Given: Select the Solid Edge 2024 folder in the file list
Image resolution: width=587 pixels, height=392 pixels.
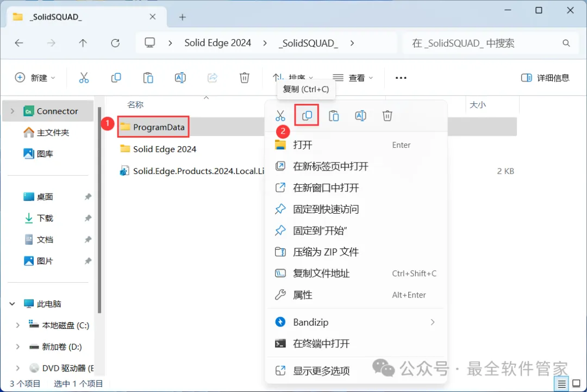Looking at the screenshot, I should [x=158, y=149].
